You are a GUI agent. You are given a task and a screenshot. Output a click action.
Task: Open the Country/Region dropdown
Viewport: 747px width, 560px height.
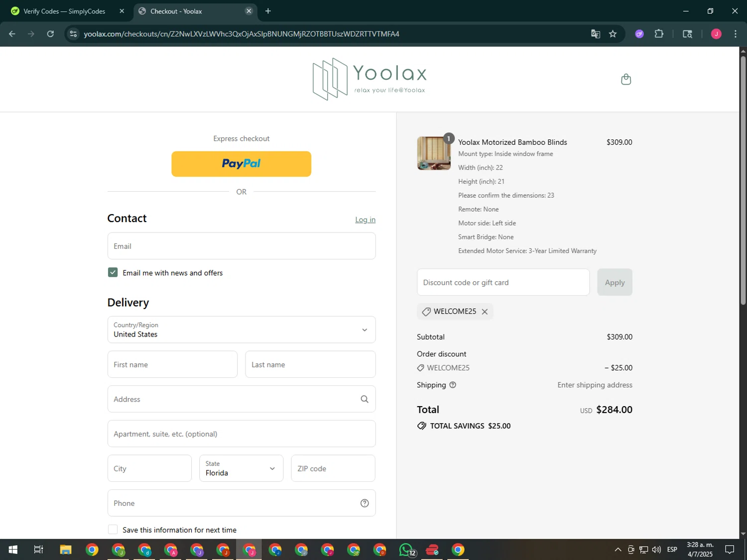pos(242,330)
